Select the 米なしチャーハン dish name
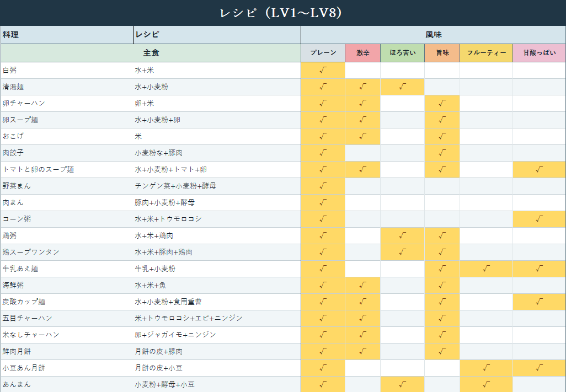Viewport: 566px width, 392px height. click(31, 335)
